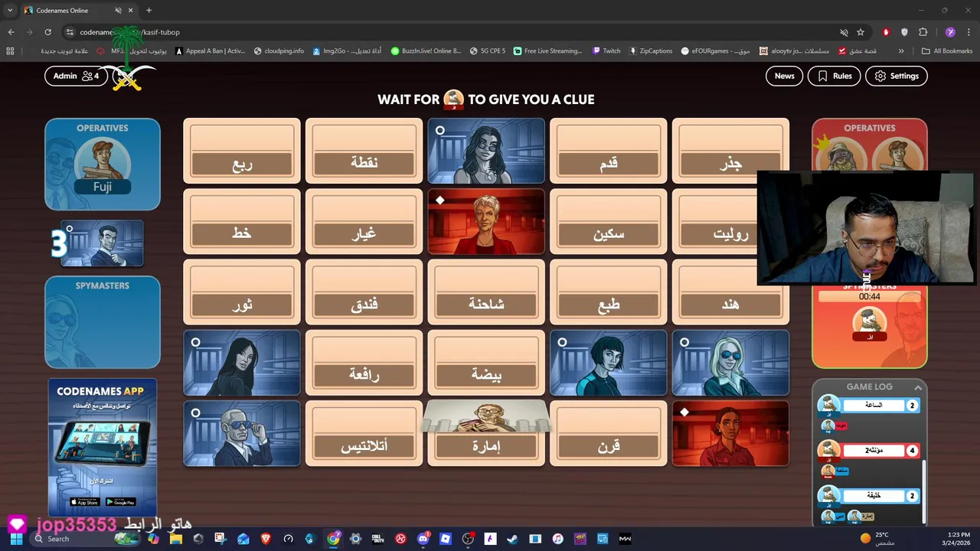Choose the word card سكين
Image resolution: width=980 pixels, height=551 pixels.
coord(608,221)
